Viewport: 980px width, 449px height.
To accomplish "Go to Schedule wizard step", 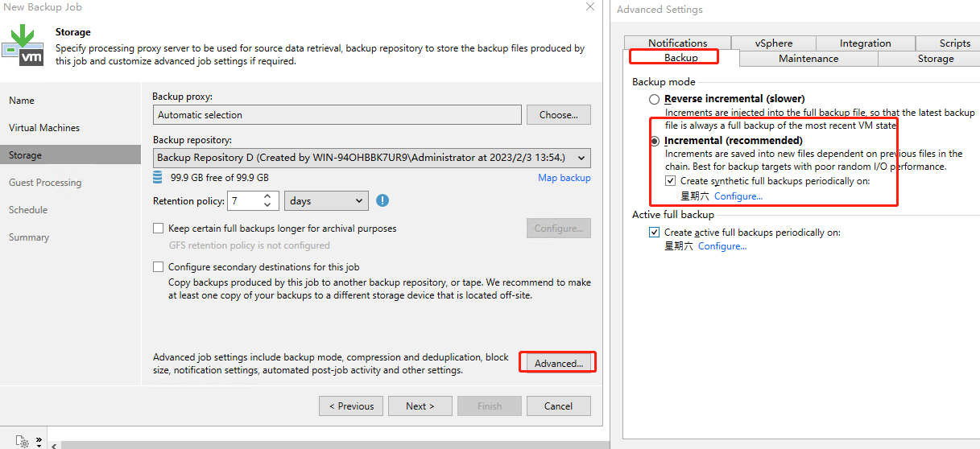I will 28,210.
